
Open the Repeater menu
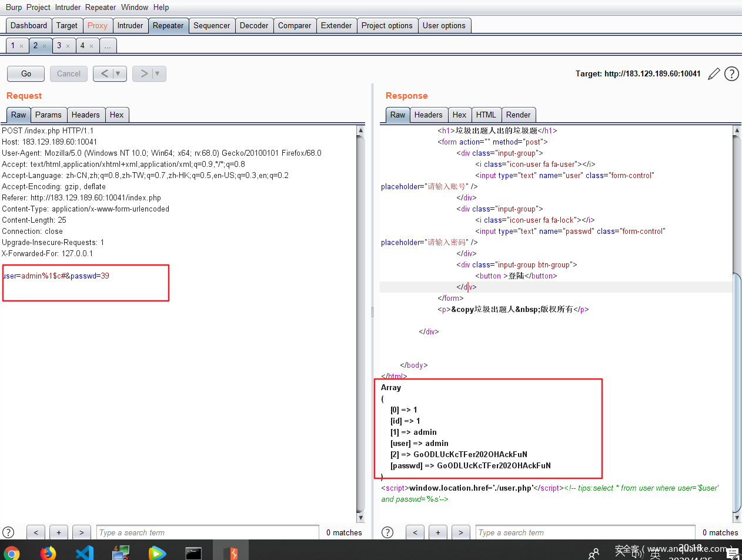pyautogui.click(x=101, y=7)
